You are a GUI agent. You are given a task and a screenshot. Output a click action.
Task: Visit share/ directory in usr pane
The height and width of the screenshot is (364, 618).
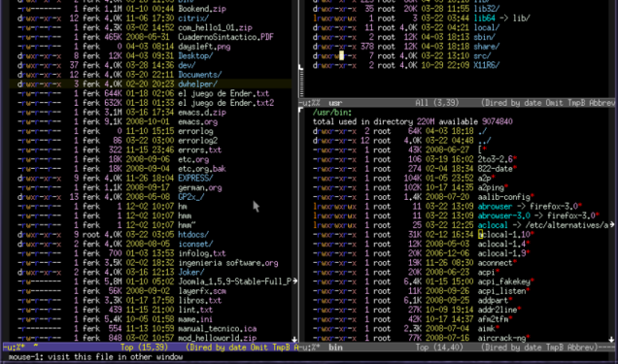(x=487, y=47)
